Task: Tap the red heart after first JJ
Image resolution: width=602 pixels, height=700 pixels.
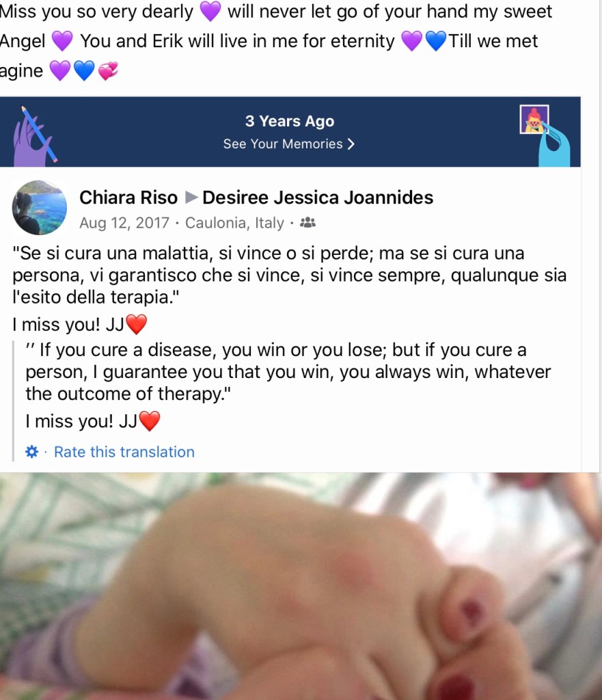Action: pos(137,325)
